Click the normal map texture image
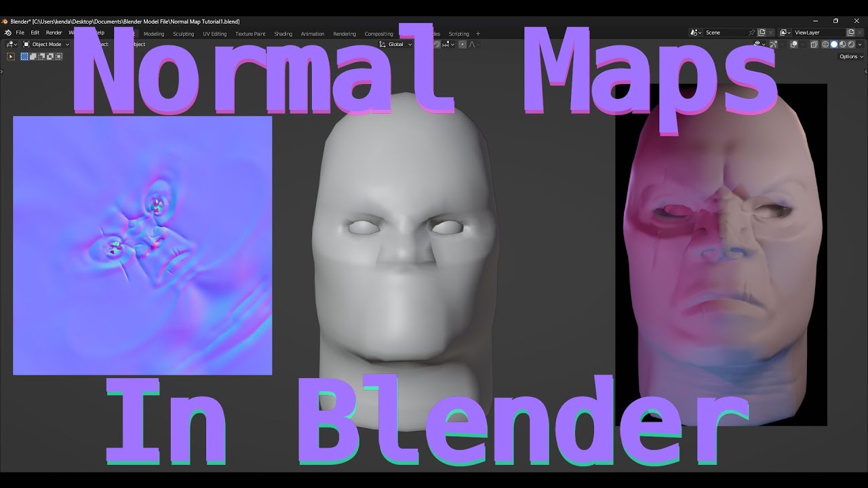Image resolution: width=868 pixels, height=488 pixels. [x=142, y=245]
